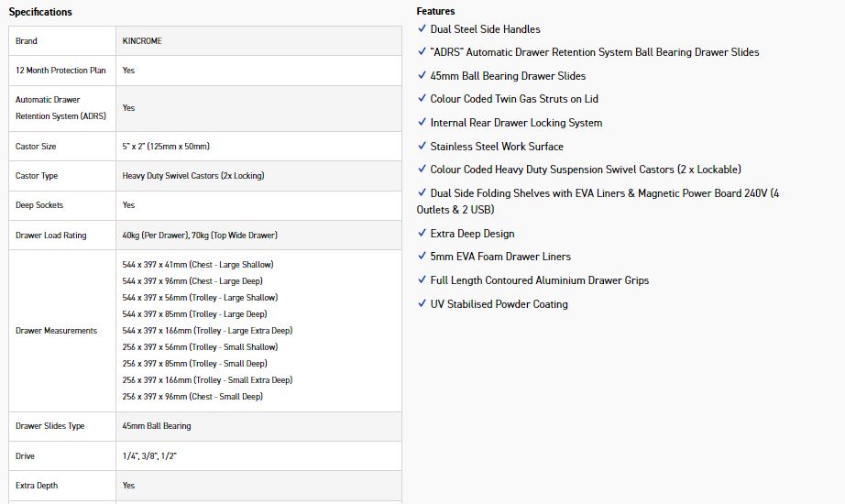Screen dimensions: 845x504
Task: Click the 12 Month Protection Plan label
Action: (60, 71)
